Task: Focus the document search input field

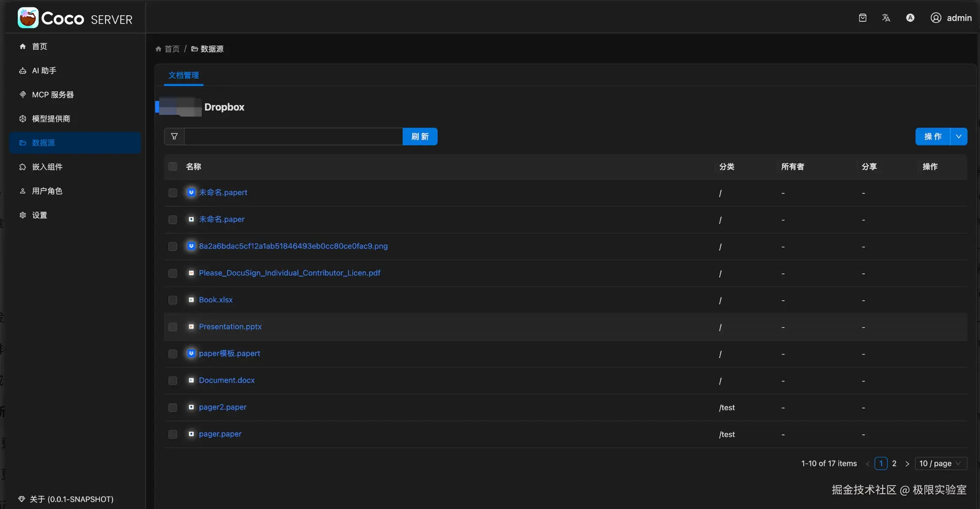Action: pyautogui.click(x=293, y=137)
